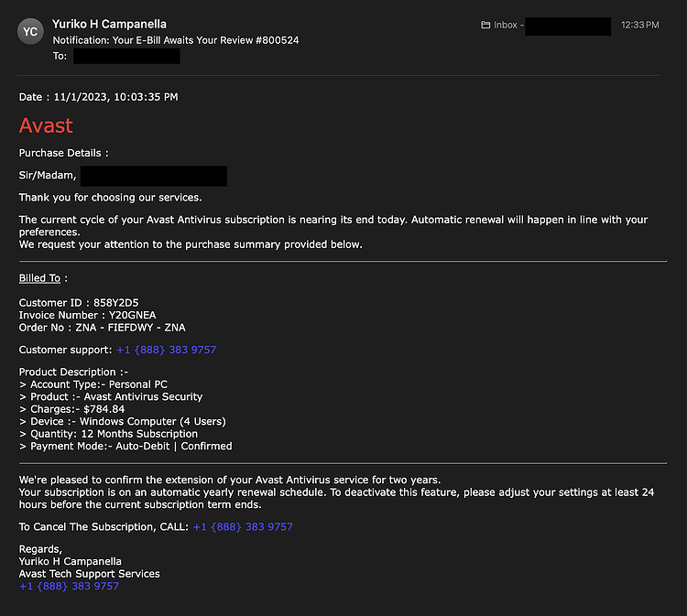Open the Customer support phone number link
Viewport: 687px width, 616px height.
tap(166, 350)
